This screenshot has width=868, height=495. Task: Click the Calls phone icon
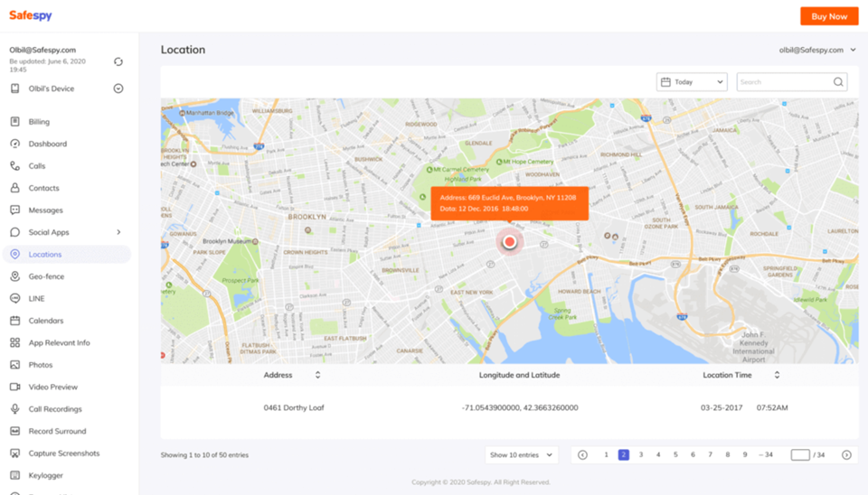(15, 166)
